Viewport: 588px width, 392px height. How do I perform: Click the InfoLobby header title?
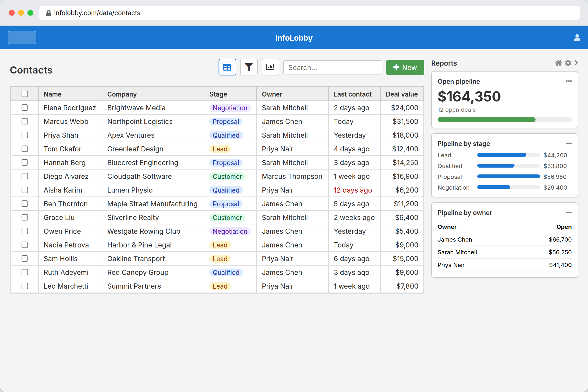click(294, 38)
